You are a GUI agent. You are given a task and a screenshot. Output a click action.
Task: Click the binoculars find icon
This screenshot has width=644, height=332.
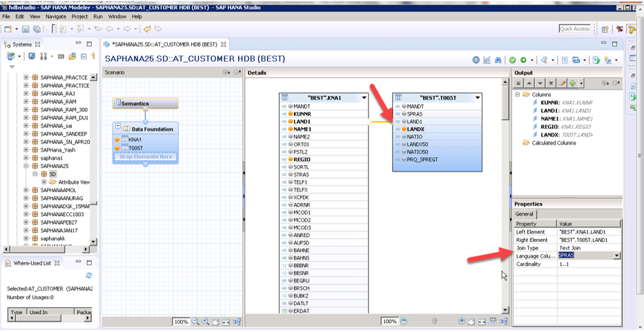click(498, 60)
